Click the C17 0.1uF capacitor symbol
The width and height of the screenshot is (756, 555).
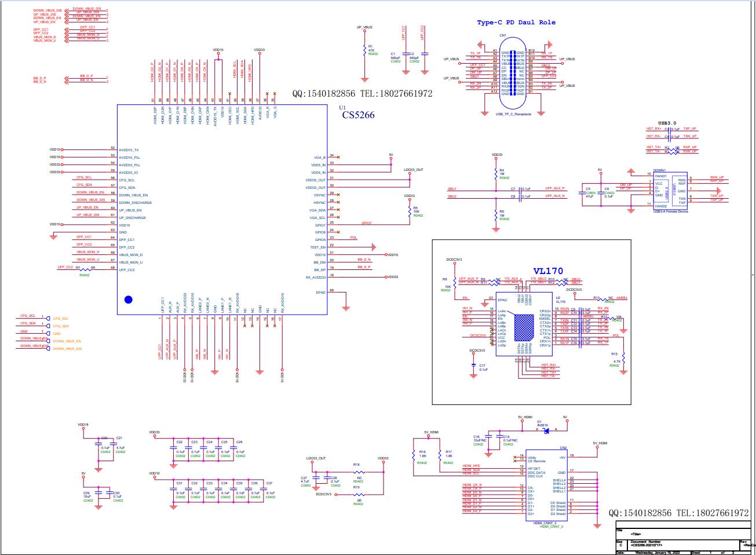coord(475,367)
